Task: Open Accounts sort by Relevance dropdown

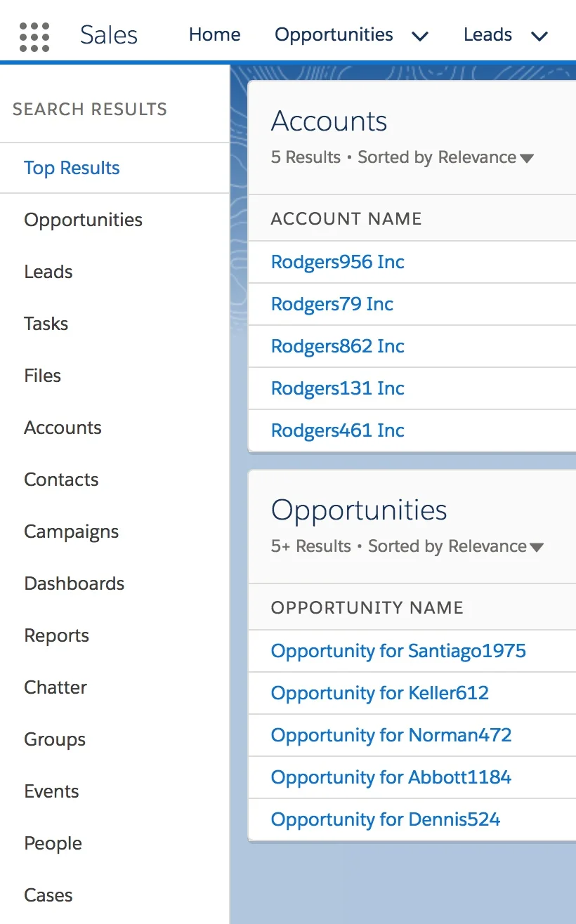Action: click(445, 157)
